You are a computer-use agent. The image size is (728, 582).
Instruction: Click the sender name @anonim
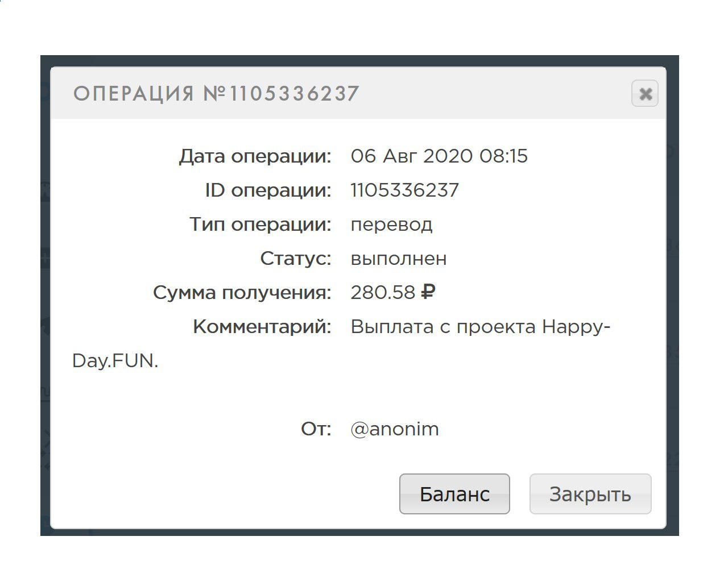395,429
